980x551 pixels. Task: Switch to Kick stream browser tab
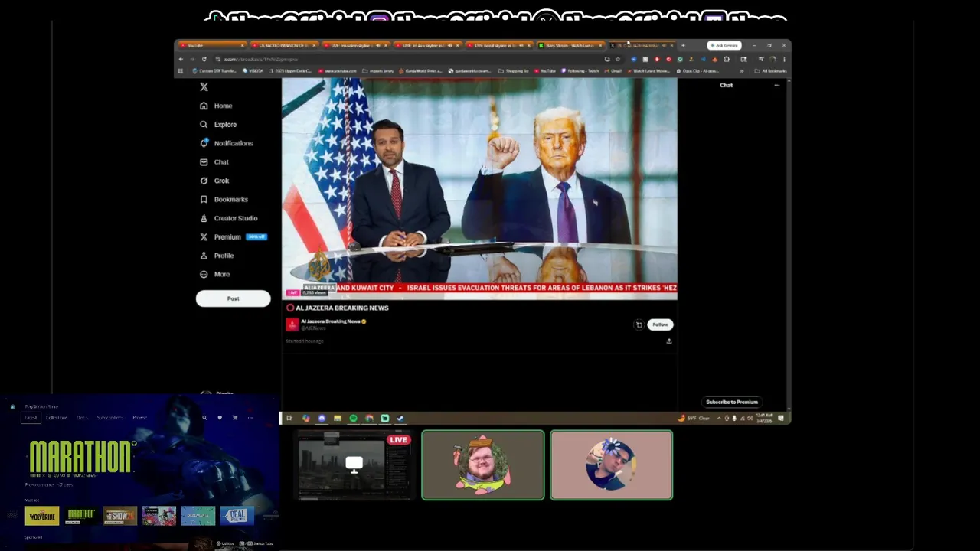[571, 45]
